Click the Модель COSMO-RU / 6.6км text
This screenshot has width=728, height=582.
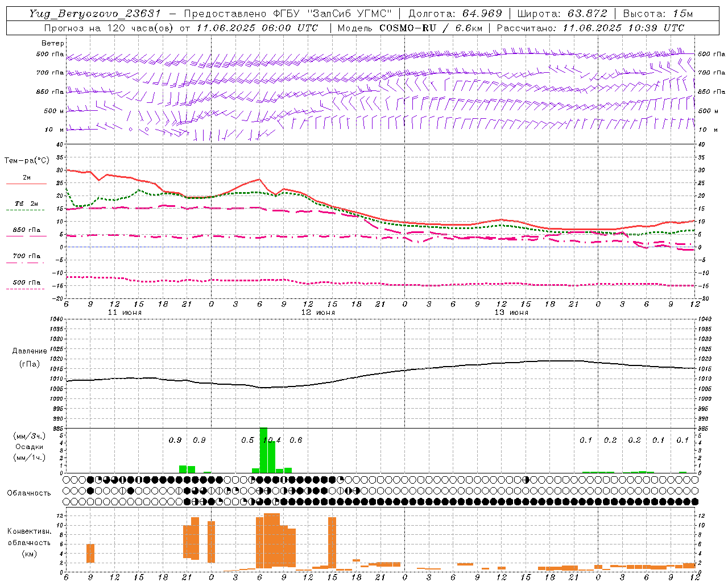coord(409,28)
